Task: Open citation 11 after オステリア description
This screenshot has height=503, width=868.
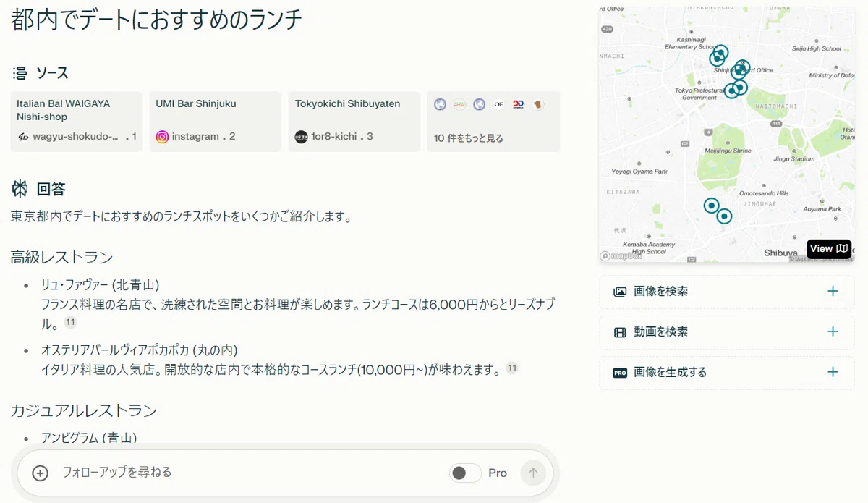Action: (x=512, y=368)
